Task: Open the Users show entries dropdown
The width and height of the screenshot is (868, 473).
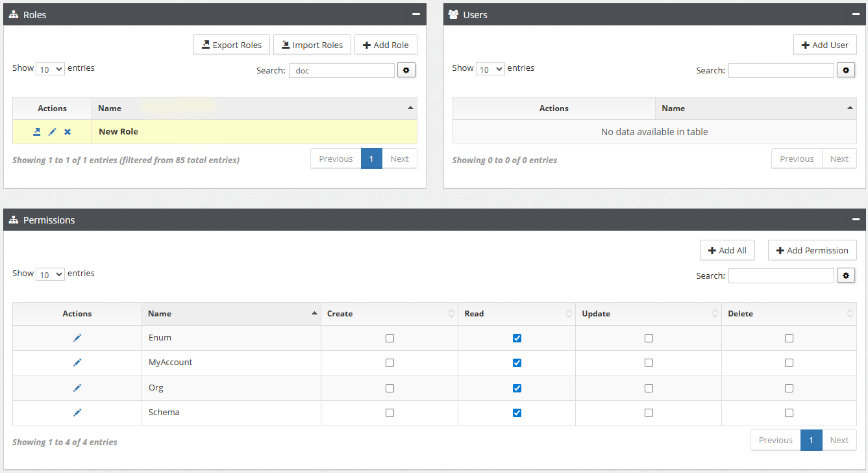Action: click(x=490, y=69)
